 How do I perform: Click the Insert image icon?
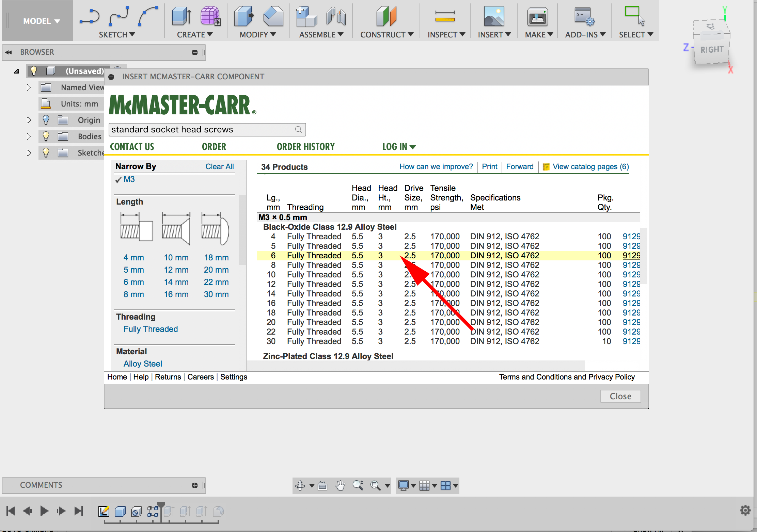pyautogui.click(x=494, y=16)
